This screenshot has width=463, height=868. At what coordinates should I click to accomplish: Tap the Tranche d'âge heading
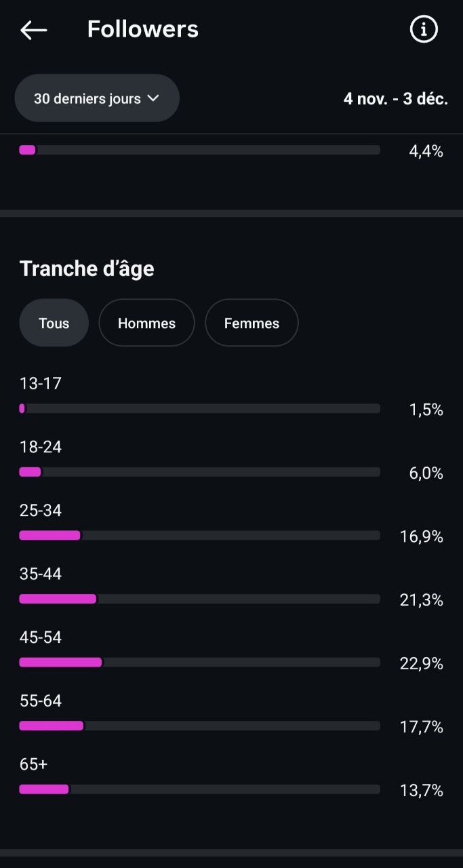coord(87,269)
